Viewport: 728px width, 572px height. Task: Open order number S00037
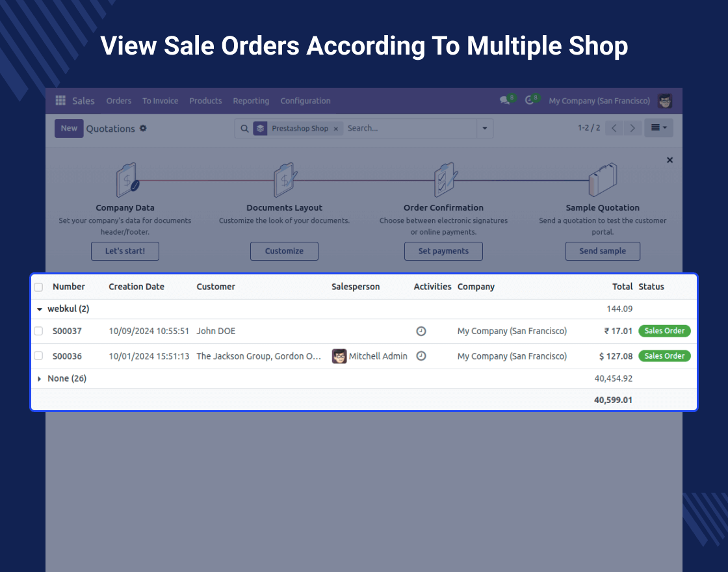[x=67, y=331]
